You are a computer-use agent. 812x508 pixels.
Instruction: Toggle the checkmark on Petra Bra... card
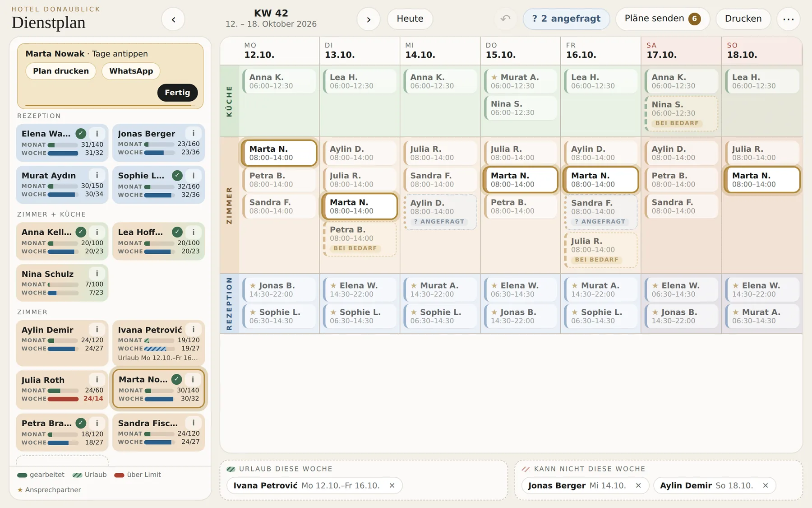coord(81,423)
